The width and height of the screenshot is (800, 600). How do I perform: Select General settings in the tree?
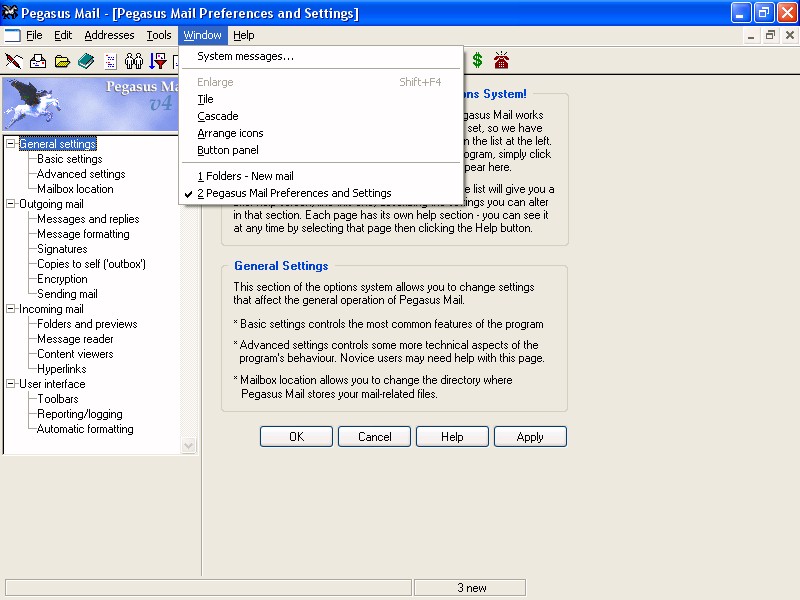(x=58, y=144)
